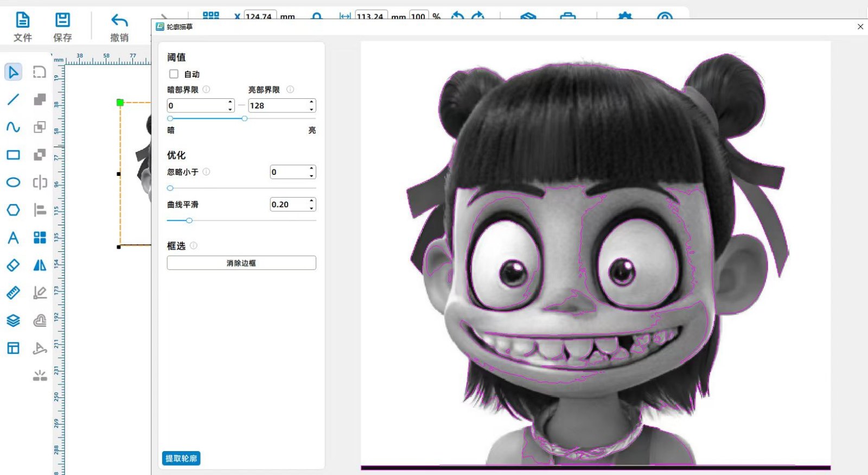Click the 曲线平滑 field showing 0.20

click(289, 205)
